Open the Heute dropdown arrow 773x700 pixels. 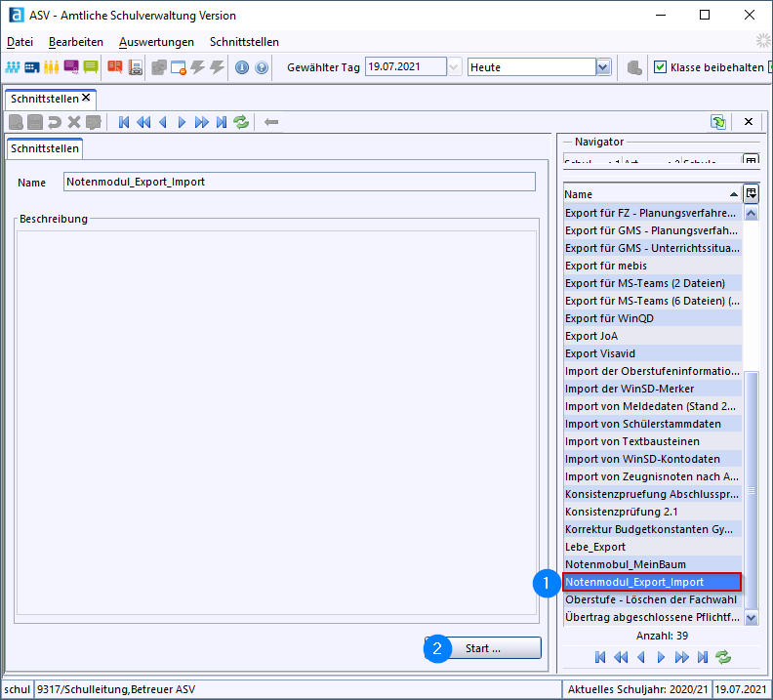[x=603, y=67]
